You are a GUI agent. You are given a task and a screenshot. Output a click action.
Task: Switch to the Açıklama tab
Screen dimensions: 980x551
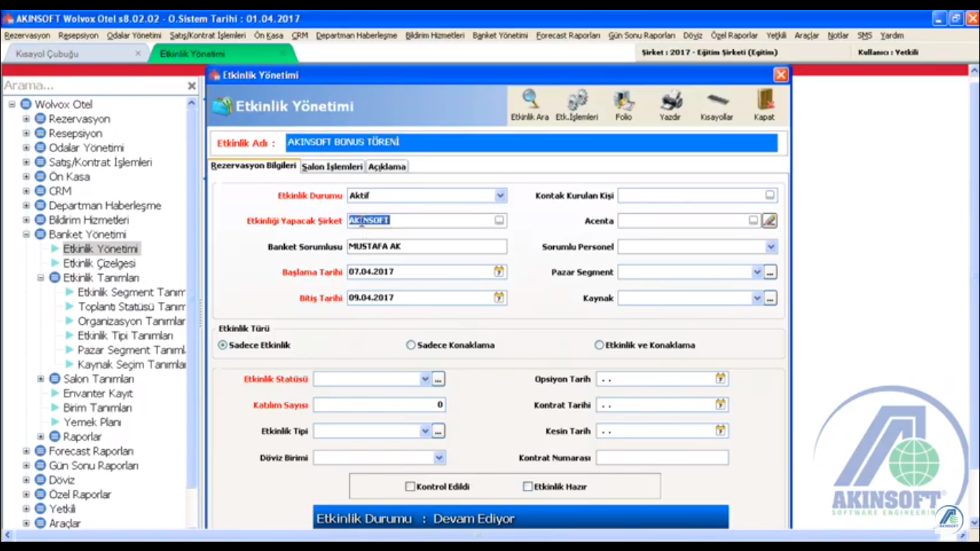[387, 166]
